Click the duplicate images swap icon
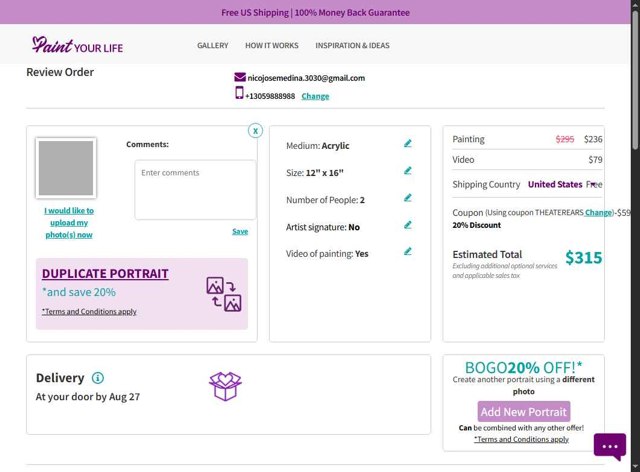This screenshot has height=472, width=640. pyautogui.click(x=224, y=294)
